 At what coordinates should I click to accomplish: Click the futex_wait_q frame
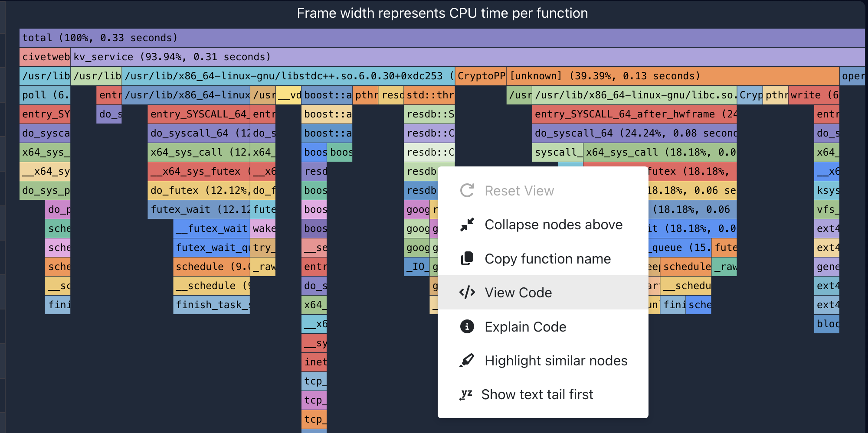click(x=212, y=247)
